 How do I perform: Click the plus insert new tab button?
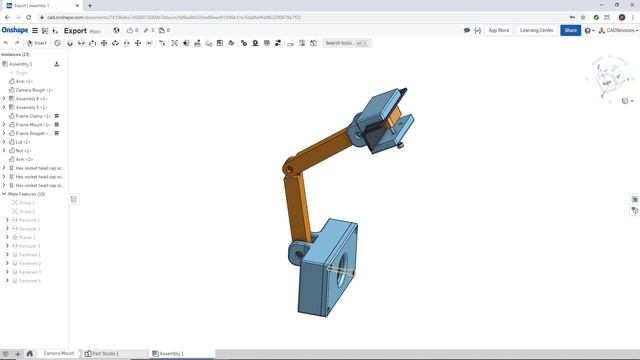[18, 354]
